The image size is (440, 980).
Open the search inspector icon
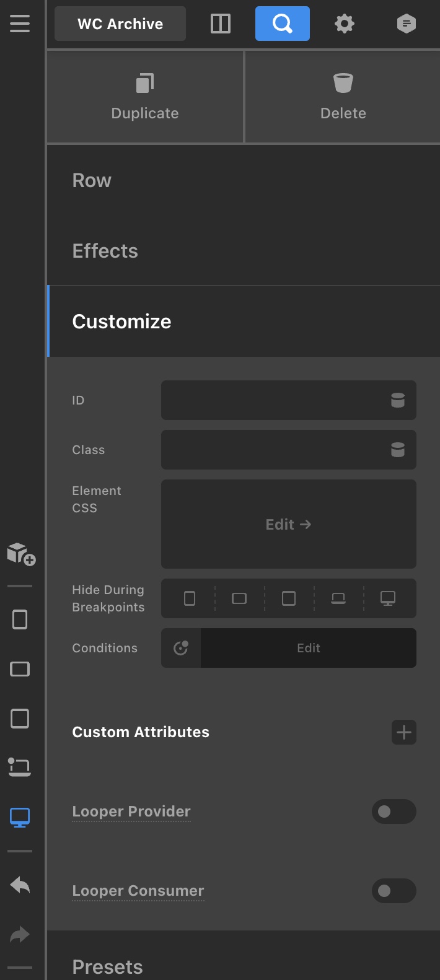tap(283, 24)
